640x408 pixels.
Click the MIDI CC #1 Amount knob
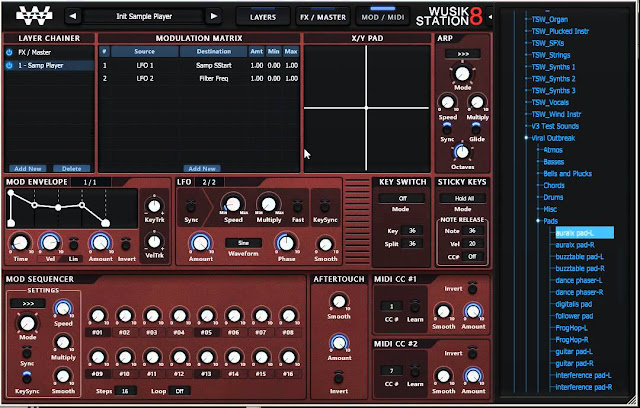(473, 312)
